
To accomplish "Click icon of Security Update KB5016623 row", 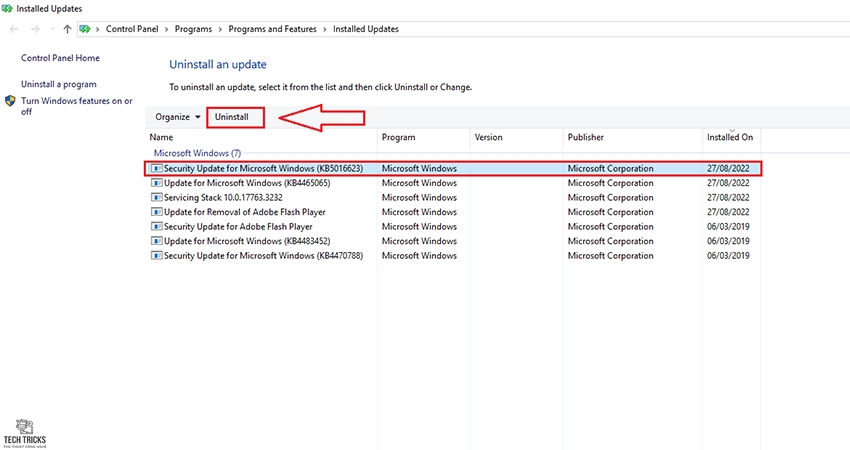I will pos(157,169).
